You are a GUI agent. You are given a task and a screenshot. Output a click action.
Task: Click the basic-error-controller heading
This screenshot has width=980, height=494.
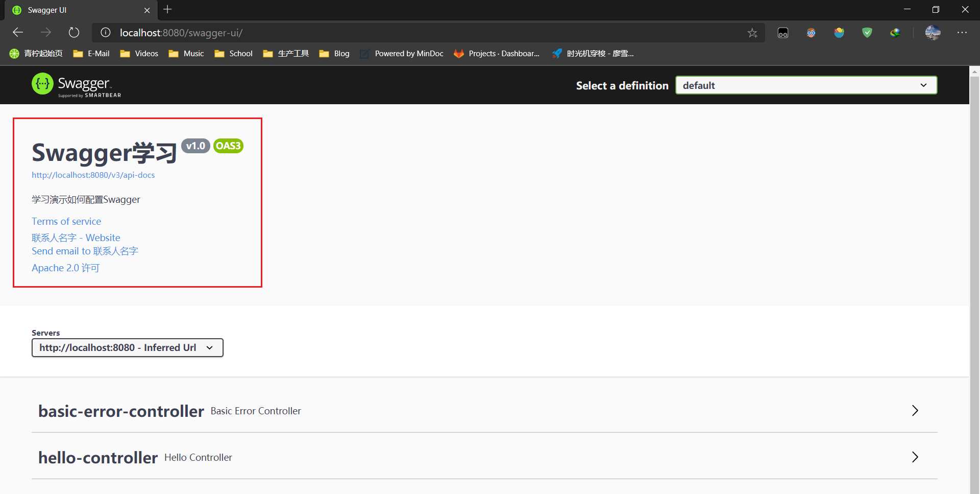click(x=121, y=411)
